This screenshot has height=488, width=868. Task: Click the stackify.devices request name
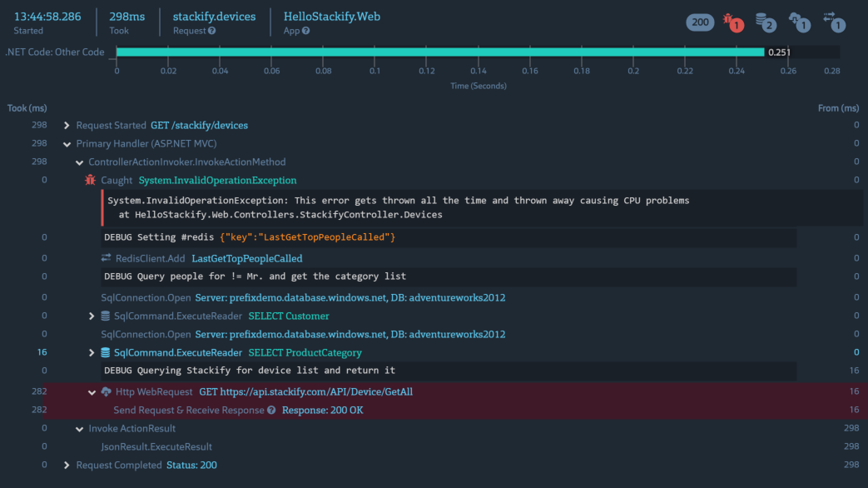pos(214,17)
